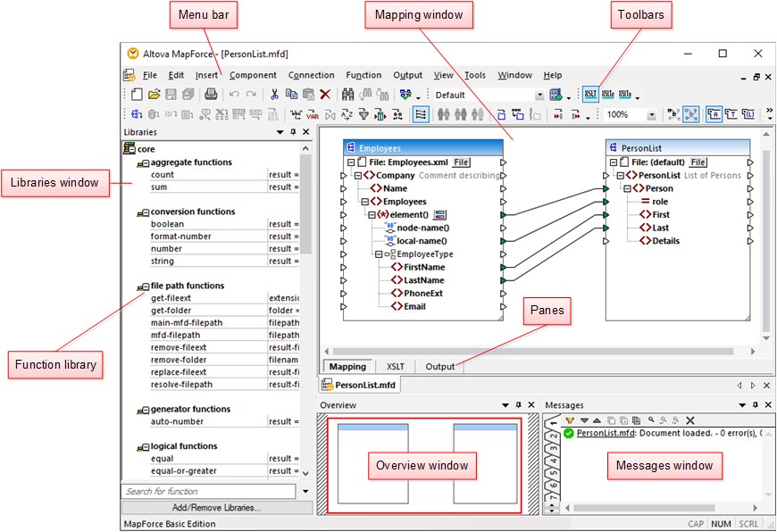This screenshot has width=777, height=532.
Task: Toggle the Auto Connect Matching Children button
Action: pos(421,114)
